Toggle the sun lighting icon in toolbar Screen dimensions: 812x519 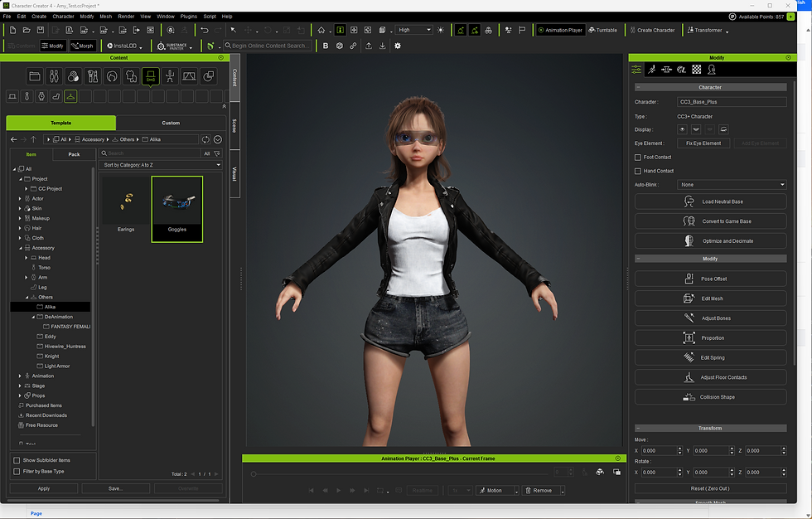441,30
